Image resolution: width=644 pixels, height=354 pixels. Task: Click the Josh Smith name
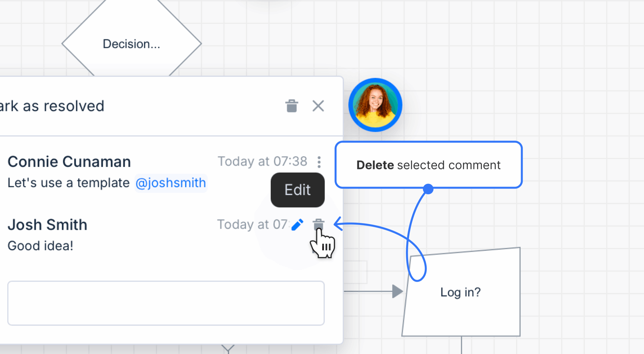click(x=47, y=224)
